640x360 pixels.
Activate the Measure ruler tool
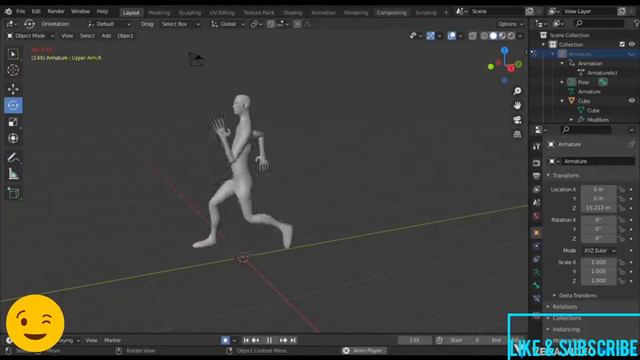click(x=13, y=174)
